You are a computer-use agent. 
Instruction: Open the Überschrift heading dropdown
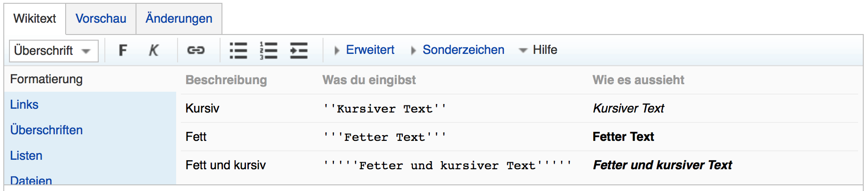(53, 51)
